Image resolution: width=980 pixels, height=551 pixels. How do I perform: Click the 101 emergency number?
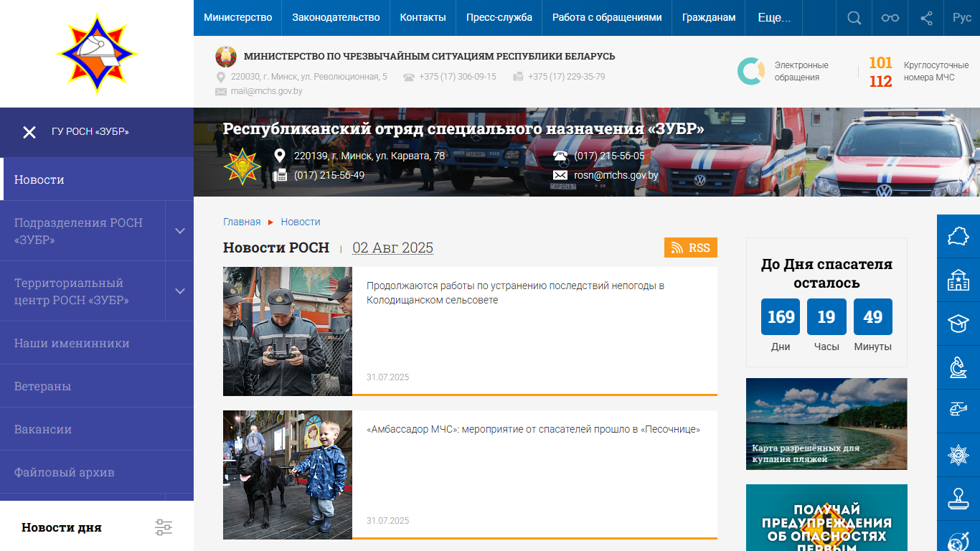click(x=881, y=63)
